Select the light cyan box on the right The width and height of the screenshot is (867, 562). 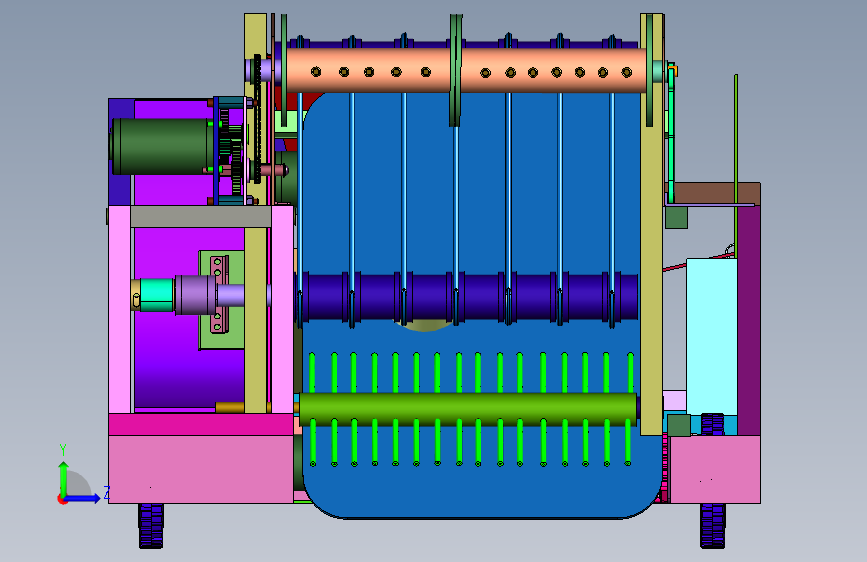712,337
